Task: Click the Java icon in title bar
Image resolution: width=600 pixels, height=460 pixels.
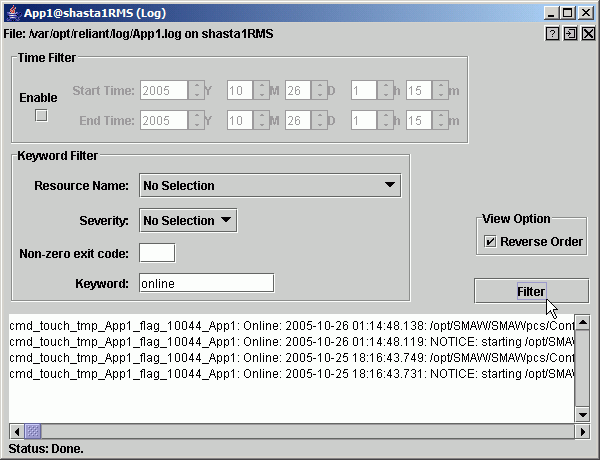Action: tap(14, 13)
